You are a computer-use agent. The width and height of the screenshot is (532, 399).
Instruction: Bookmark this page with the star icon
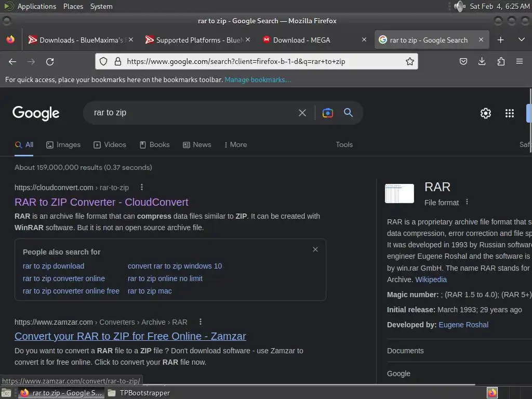(x=410, y=61)
